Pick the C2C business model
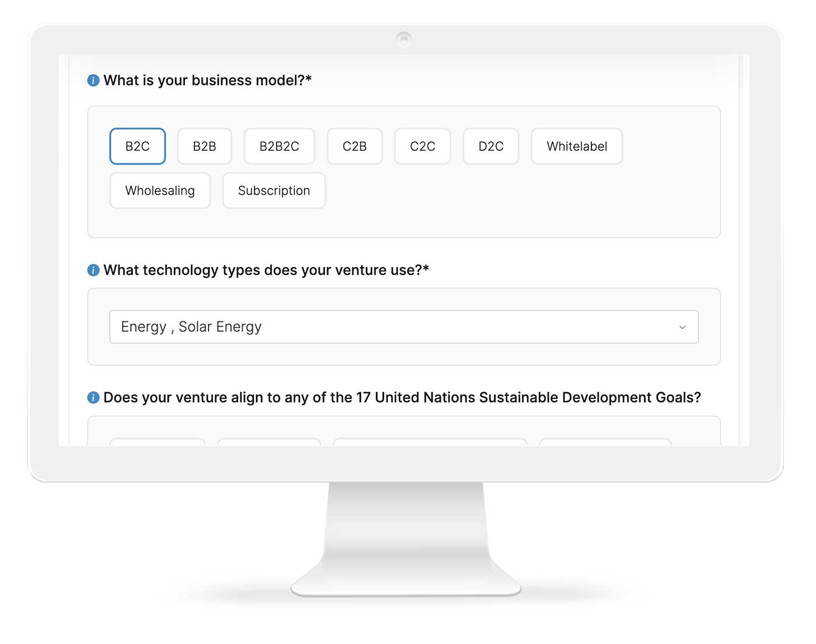The width and height of the screenshot is (816, 644). (x=423, y=146)
